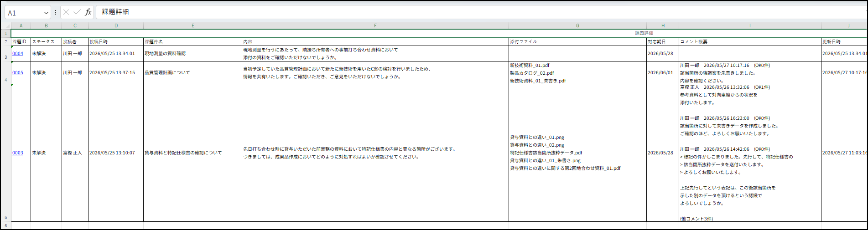This screenshot has height=230, width=868.
Task: Click the 課題件名 header cell
Action: tap(193, 42)
